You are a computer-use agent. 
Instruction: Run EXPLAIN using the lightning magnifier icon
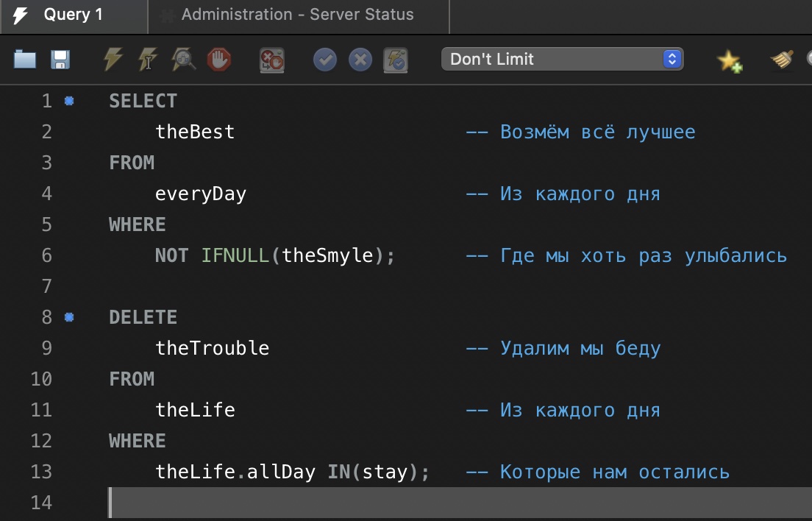(x=183, y=59)
